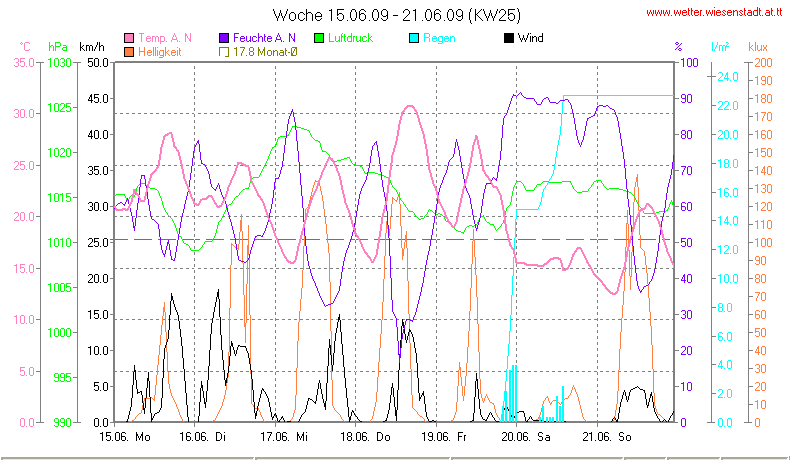
Task: Click the chart title Woche 15.06.09 - 21.06.09 (KW25)
Action: point(397,15)
